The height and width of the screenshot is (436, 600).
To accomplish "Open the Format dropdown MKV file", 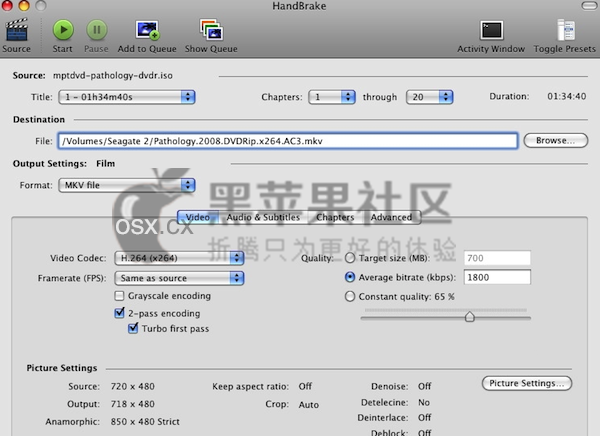I will (127, 185).
